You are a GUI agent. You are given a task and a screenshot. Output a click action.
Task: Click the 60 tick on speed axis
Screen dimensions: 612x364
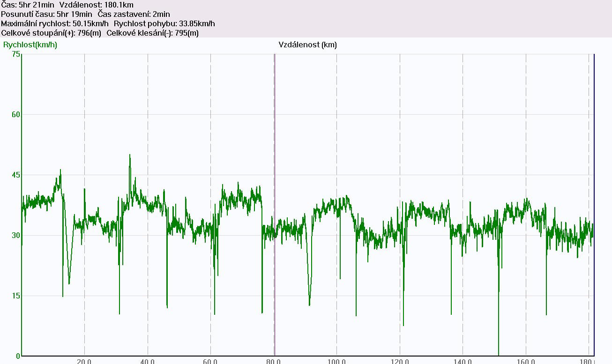coord(16,115)
